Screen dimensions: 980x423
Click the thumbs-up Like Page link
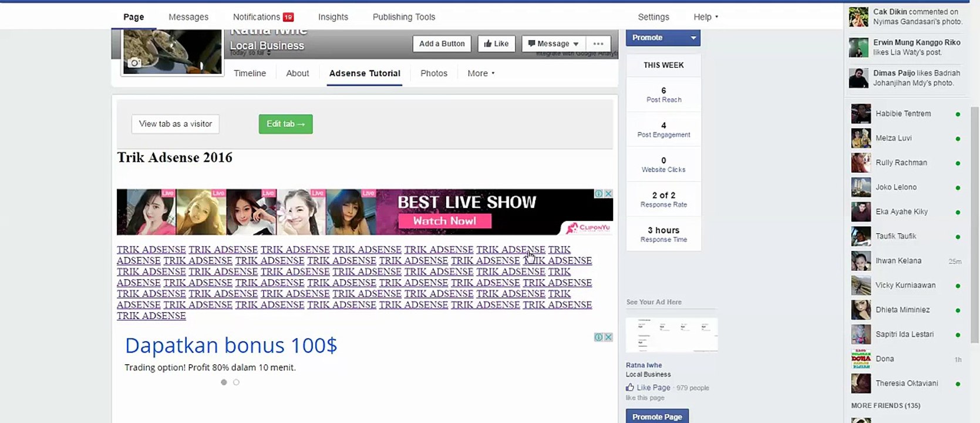(648, 388)
